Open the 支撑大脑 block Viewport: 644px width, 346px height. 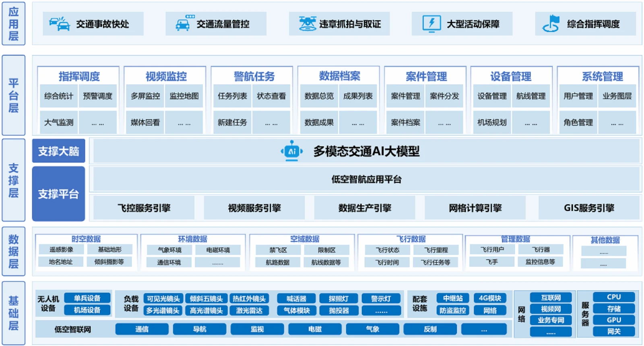point(59,151)
